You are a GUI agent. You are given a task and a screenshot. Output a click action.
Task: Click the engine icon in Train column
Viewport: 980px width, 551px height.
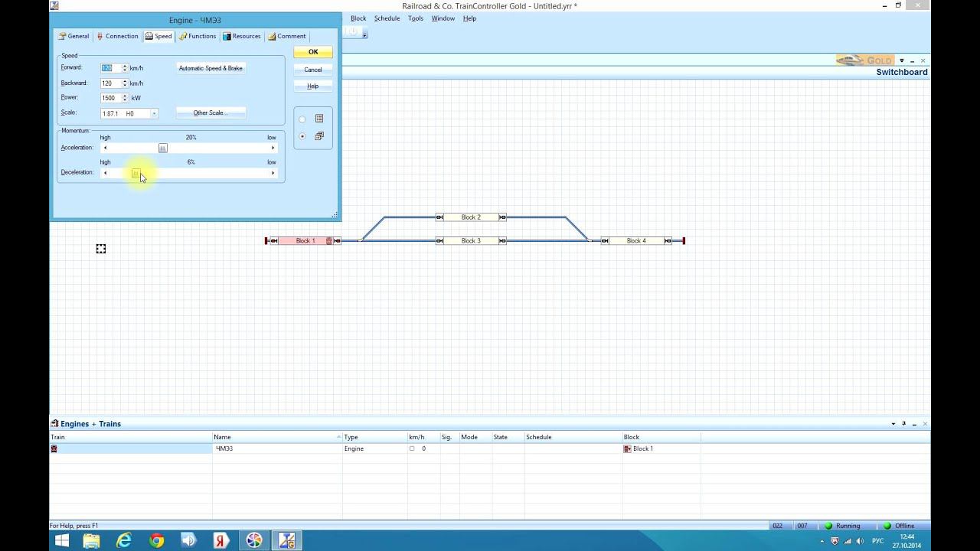pos(54,448)
